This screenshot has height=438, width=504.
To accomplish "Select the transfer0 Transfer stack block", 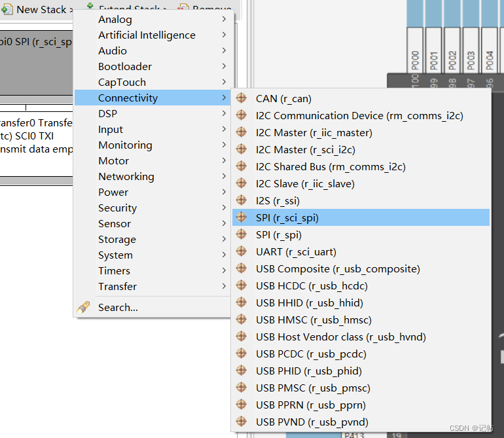I will [36, 144].
